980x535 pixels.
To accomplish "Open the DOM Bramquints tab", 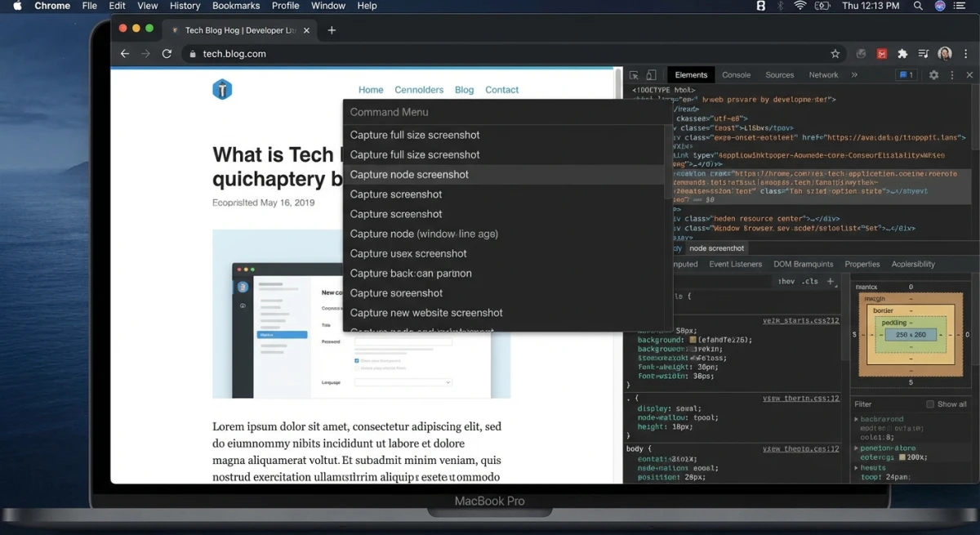I will tap(803, 264).
